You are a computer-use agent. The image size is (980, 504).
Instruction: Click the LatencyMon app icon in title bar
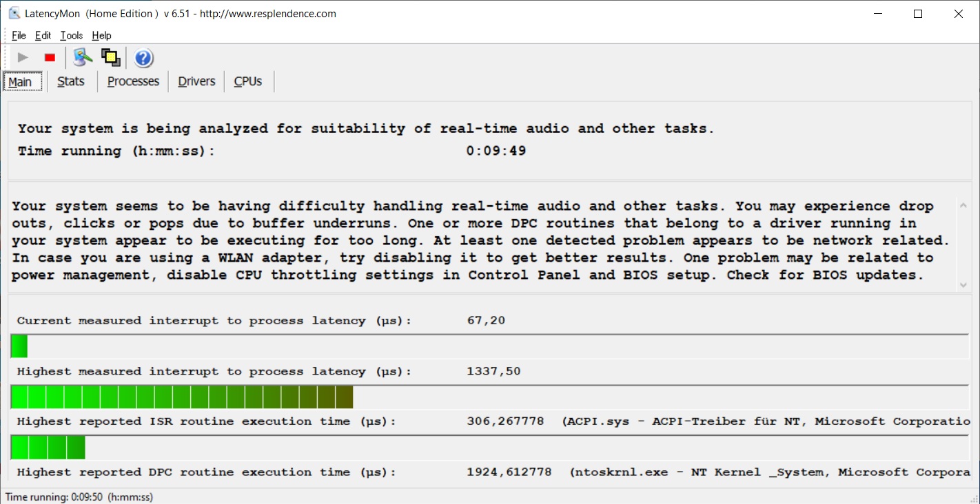click(14, 14)
